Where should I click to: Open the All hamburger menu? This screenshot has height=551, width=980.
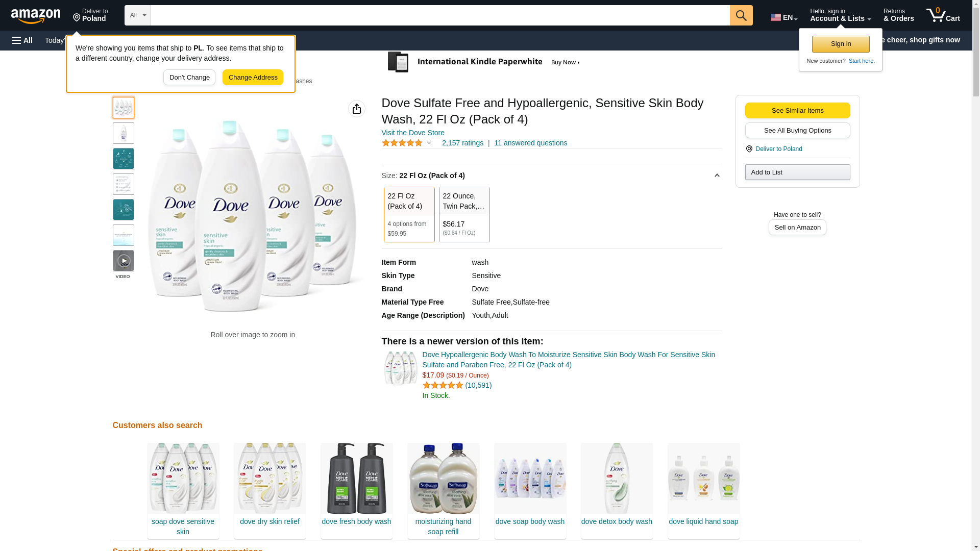[x=22, y=40]
